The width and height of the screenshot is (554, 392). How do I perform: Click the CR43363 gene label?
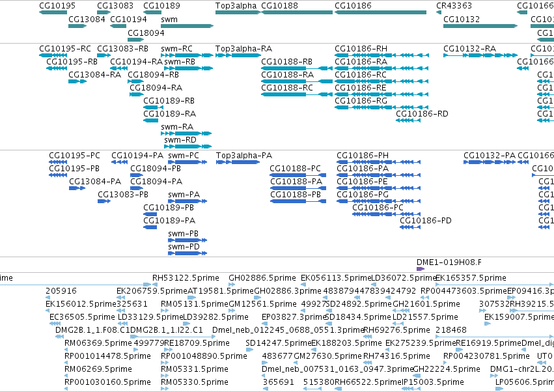(x=454, y=6)
